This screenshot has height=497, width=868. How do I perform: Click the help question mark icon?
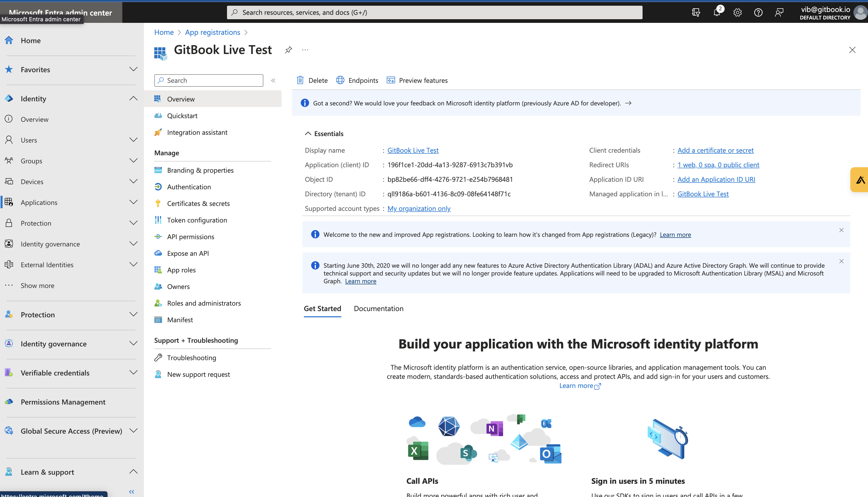tap(758, 13)
